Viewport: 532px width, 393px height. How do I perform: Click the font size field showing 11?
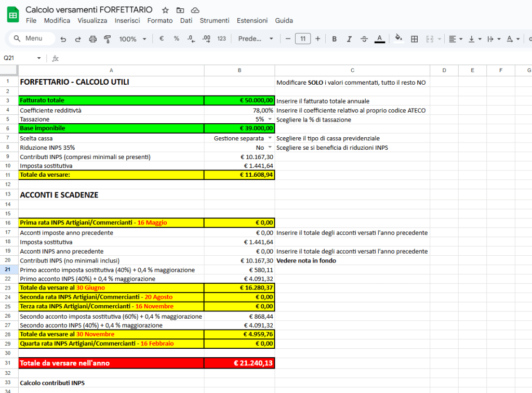[303, 38]
